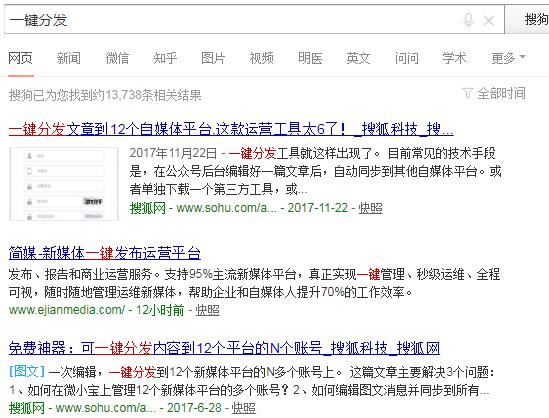Screen dimensions: 549x418
Task: Click the [图文] tag in the third result
Action: (27, 372)
